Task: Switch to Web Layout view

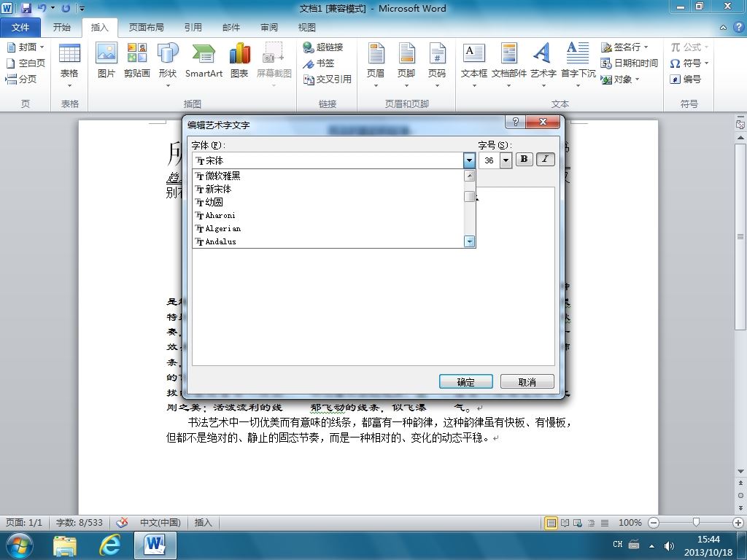Action: pyautogui.click(x=578, y=523)
